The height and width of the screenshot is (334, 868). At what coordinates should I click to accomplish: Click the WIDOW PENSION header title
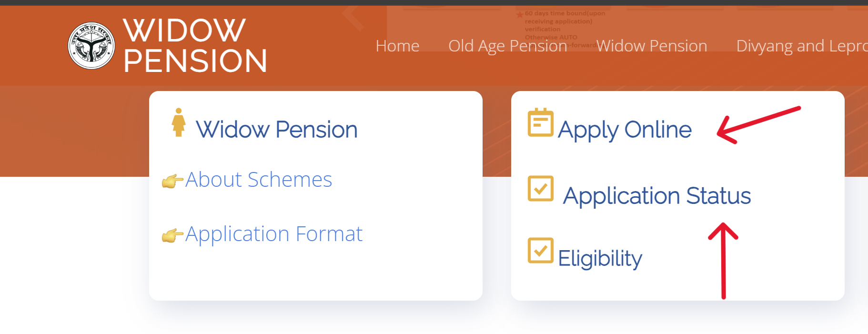click(x=193, y=45)
